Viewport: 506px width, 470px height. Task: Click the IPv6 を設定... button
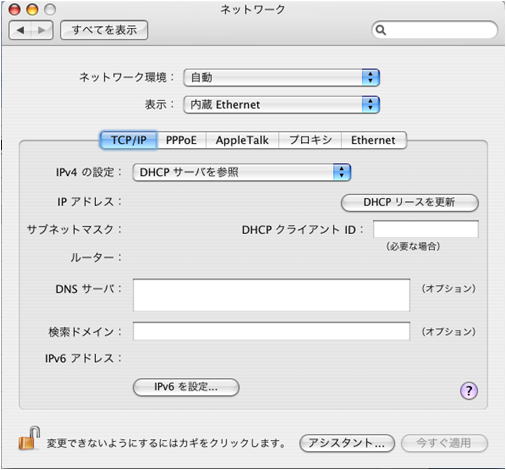pyautogui.click(x=186, y=387)
